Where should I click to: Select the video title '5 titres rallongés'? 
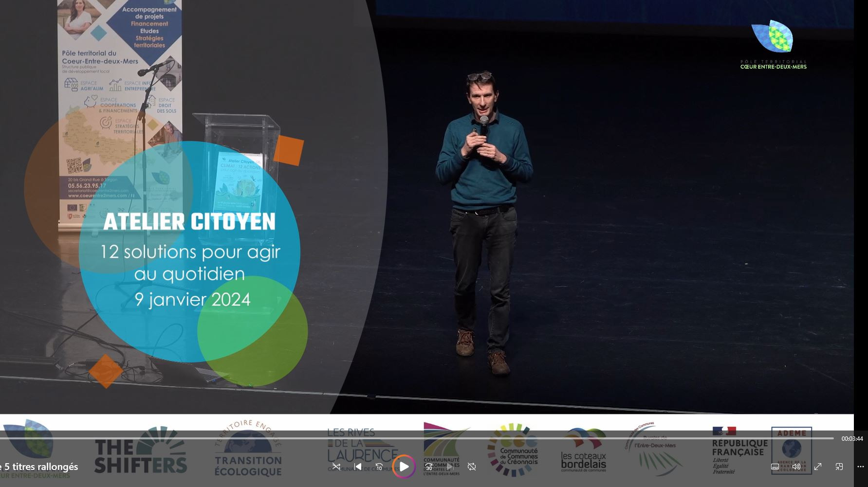point(39,467)
